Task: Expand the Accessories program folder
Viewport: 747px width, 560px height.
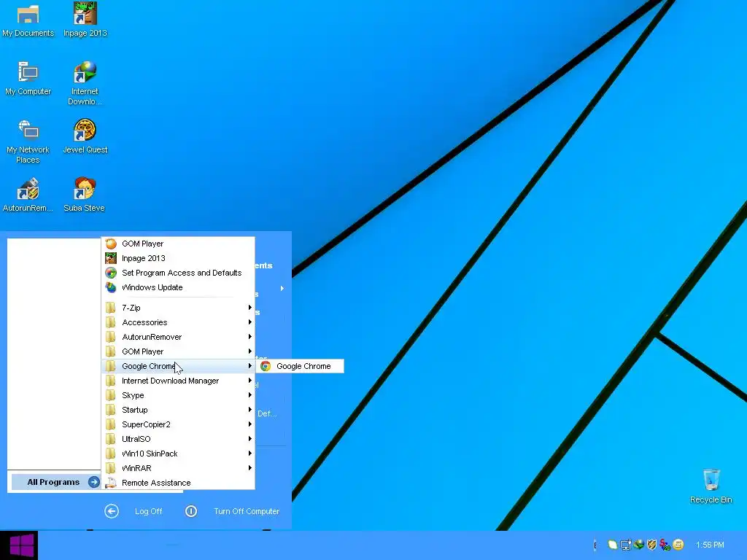Action: pos(178,322)
